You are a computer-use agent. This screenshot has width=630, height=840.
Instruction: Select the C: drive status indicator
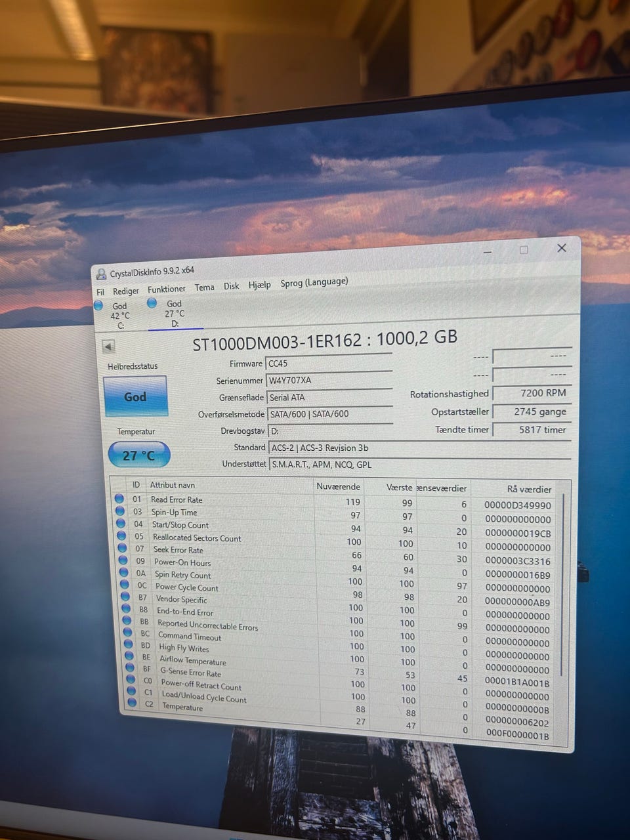point(113,315)
